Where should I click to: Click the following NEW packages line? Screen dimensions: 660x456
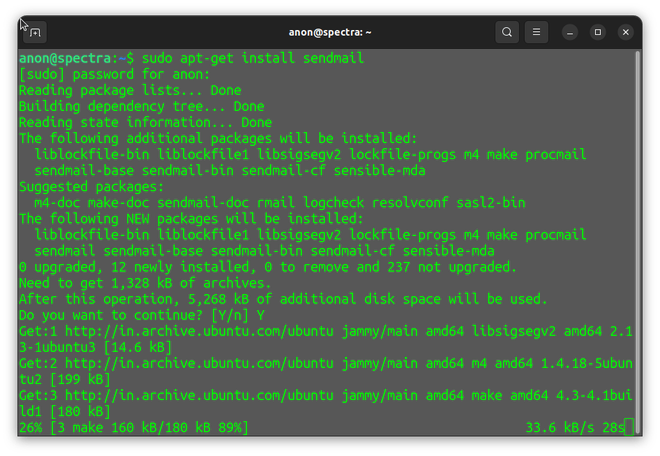191,219
